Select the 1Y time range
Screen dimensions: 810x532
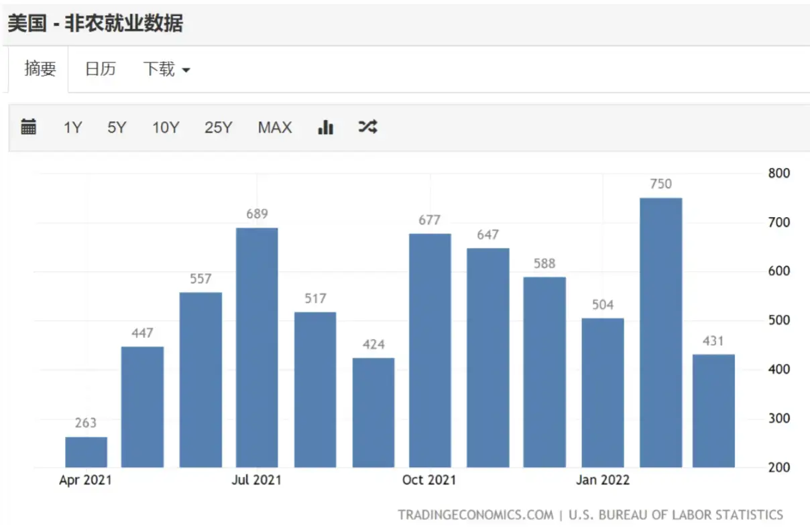pos(72,127)
